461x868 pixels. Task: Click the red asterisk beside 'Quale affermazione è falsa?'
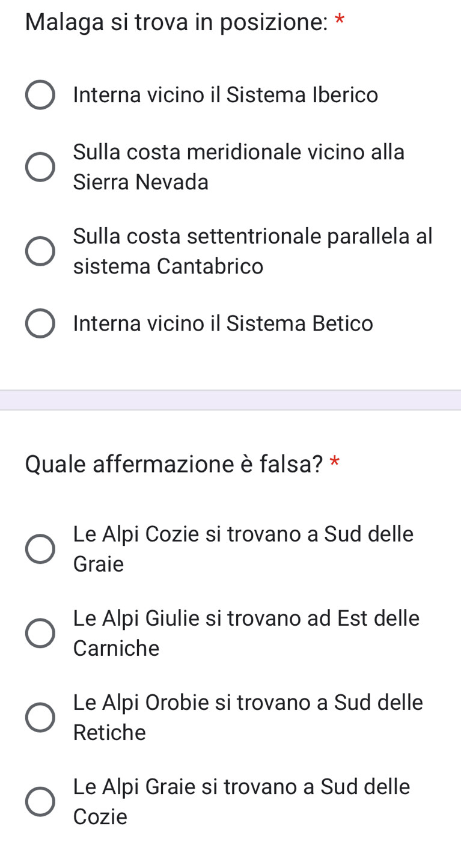tap(335, 461)
